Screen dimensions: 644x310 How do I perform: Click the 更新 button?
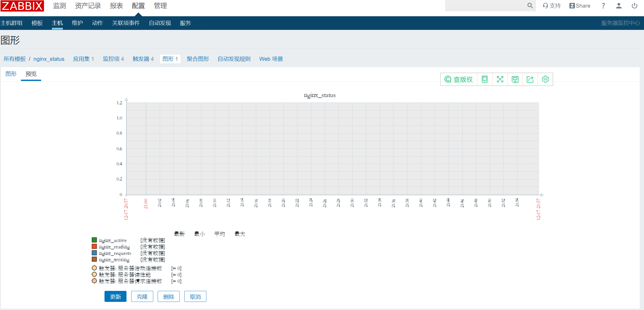(115, 297)
